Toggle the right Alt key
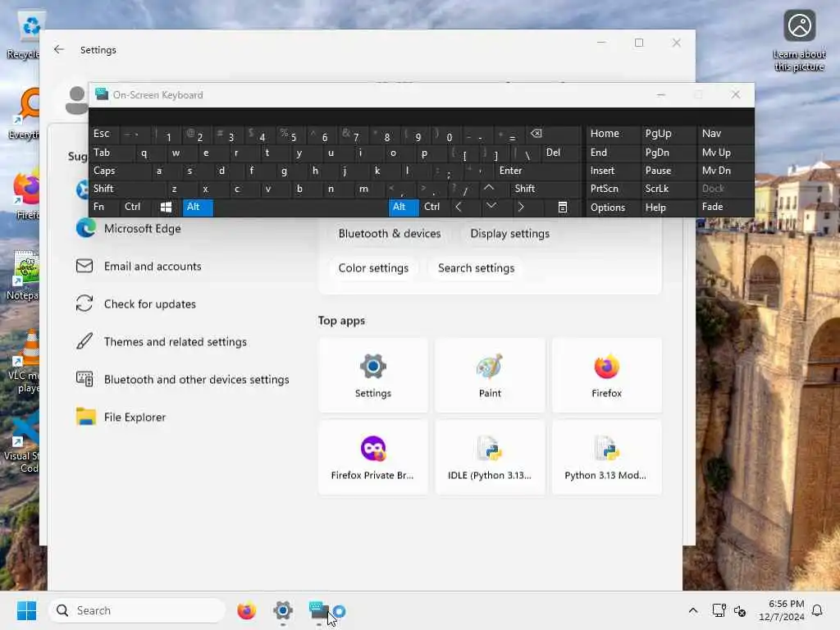840x630 pixels. coord(404,208)
